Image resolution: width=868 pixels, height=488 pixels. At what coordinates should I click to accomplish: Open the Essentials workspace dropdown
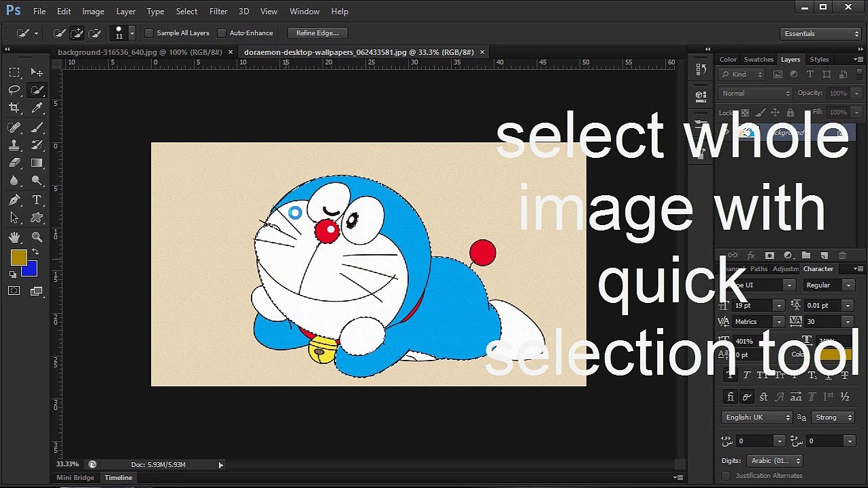(x=821, y=33)
